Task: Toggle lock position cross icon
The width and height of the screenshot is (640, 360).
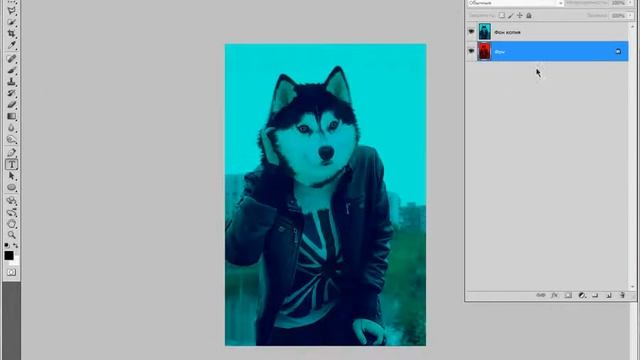Action: click(520, 16)
